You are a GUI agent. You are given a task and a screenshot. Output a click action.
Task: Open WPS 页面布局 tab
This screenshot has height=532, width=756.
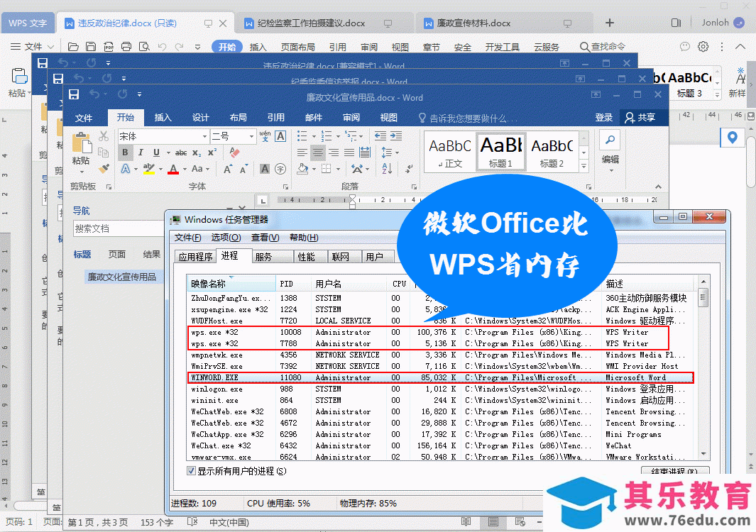pos(298,47)
